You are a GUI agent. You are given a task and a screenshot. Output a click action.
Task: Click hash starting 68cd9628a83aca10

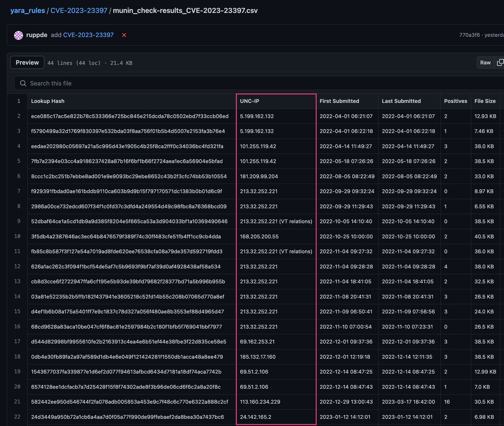[126, 327]
